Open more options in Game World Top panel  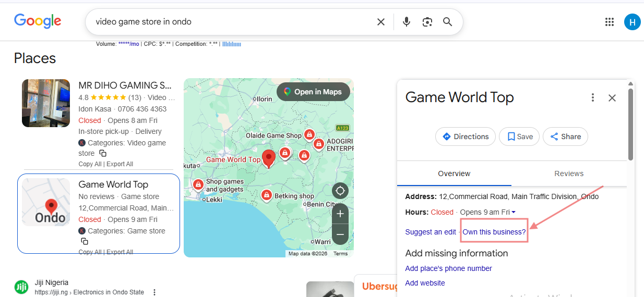pyautogui.click(x=592, y=97)
